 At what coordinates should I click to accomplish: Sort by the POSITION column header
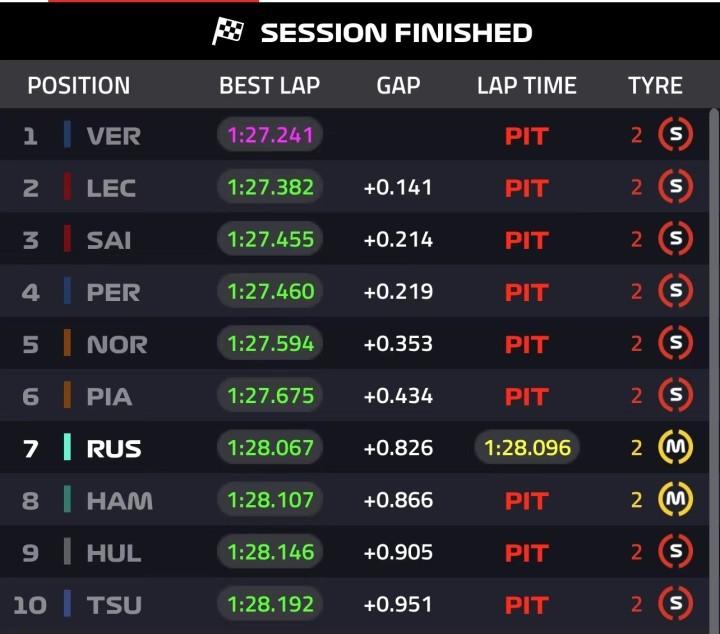click(x=78, y=86)
